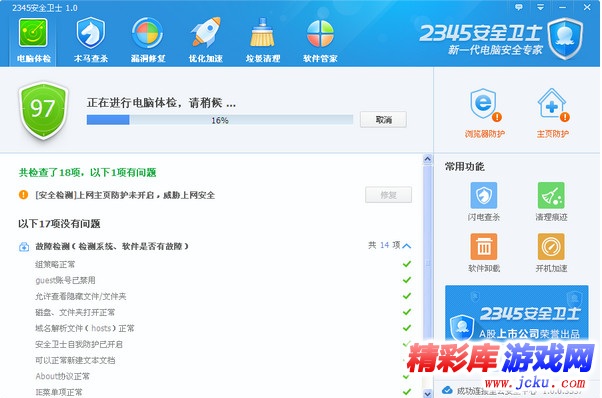The image size is (602, 398).
Task: Launch 闪电查杀 quick scan
Action: [484, 202]
